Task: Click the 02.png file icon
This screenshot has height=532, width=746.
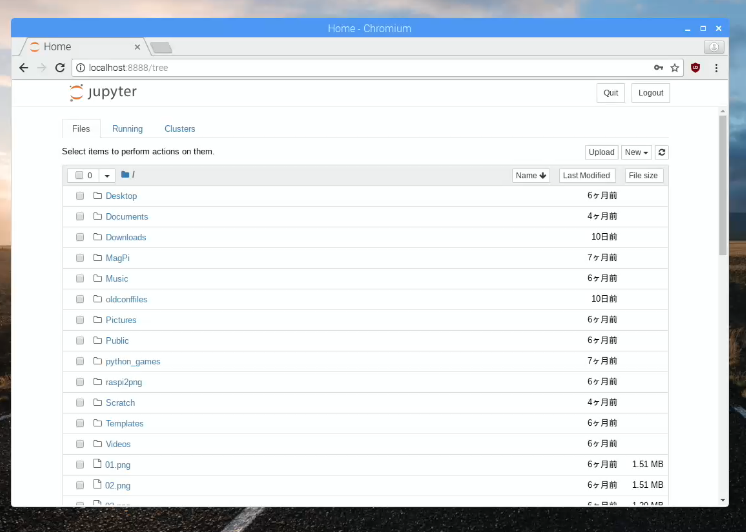Action: [x=97, y=484]
